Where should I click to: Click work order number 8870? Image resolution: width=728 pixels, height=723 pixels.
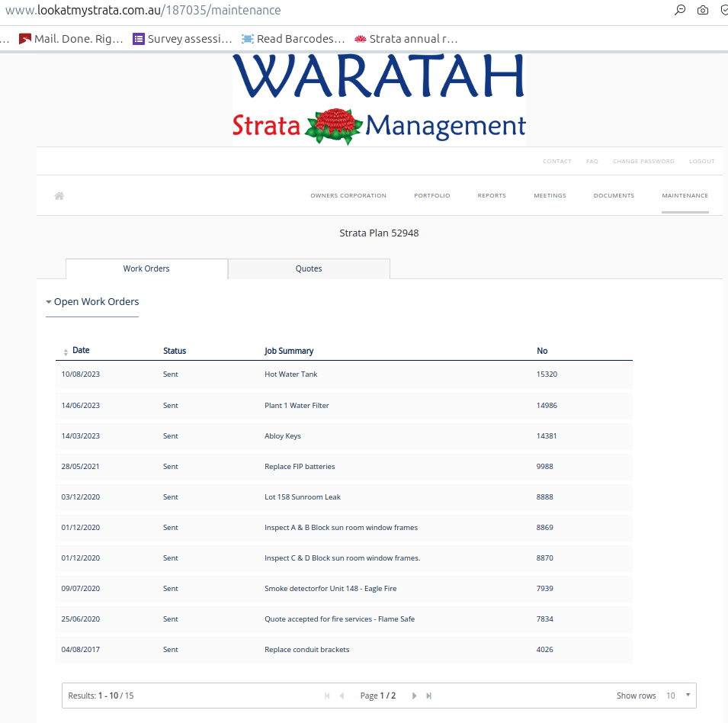pos(544,558)
